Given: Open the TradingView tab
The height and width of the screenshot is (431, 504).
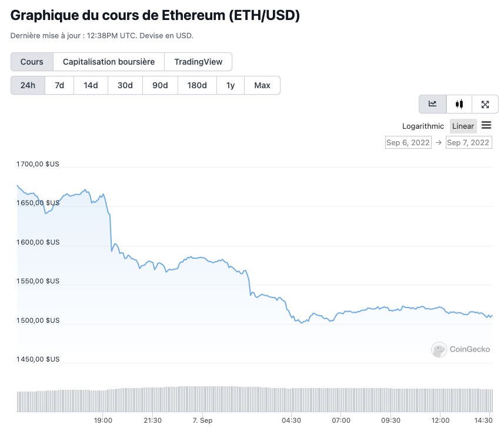Looking at the screenshot, I should tap(198, 62).
